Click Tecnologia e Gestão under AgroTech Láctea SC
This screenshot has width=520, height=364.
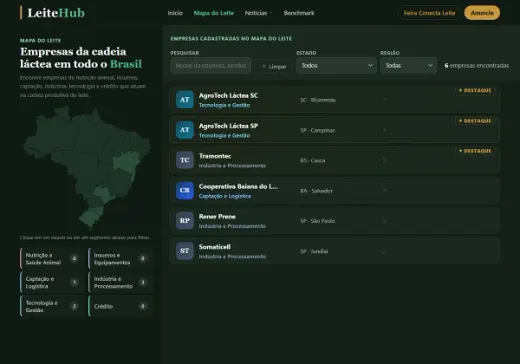(x=224, y=105)
